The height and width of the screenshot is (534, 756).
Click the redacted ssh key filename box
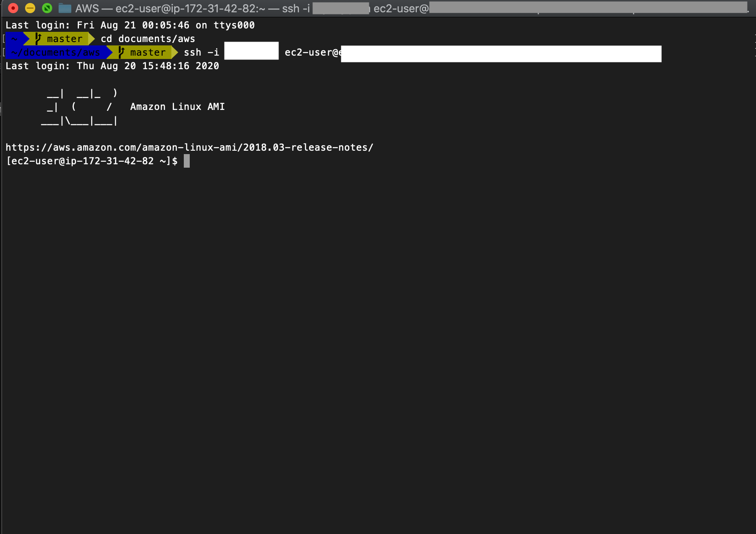tap(251, 51)
